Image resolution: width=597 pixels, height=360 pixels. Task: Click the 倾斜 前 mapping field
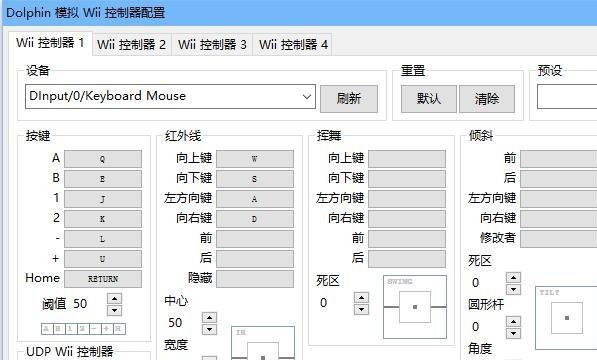coord(559,159)
